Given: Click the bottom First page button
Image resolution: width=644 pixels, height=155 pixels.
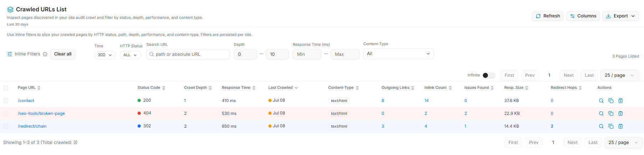Looking at the screenshot, I should [x=513, y=143].
